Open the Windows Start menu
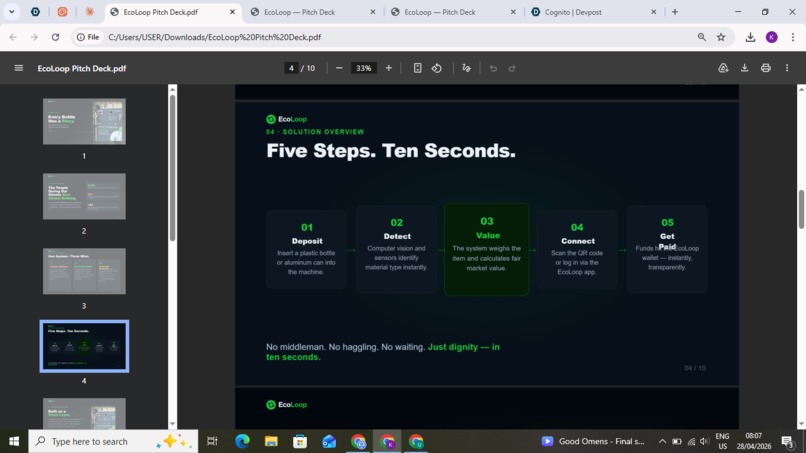Image resolution: width=806 pixels, height=453 pixels. [x=14, y=441]
